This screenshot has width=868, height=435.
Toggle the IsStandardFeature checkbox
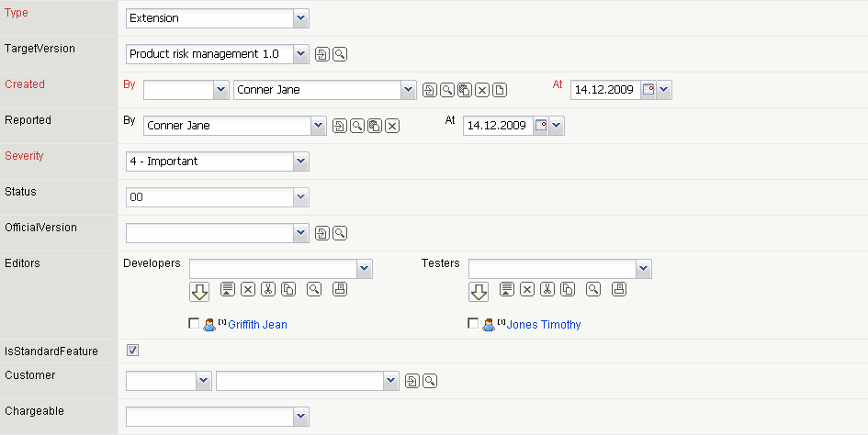pyautogui.click(x=132, y=350)
